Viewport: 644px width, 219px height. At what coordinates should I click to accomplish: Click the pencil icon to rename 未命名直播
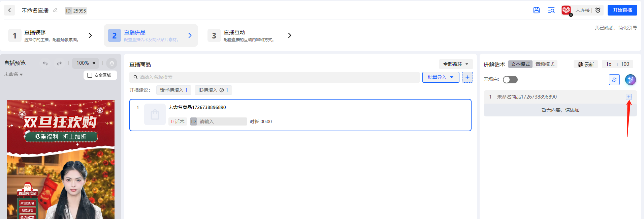[55, 10]
